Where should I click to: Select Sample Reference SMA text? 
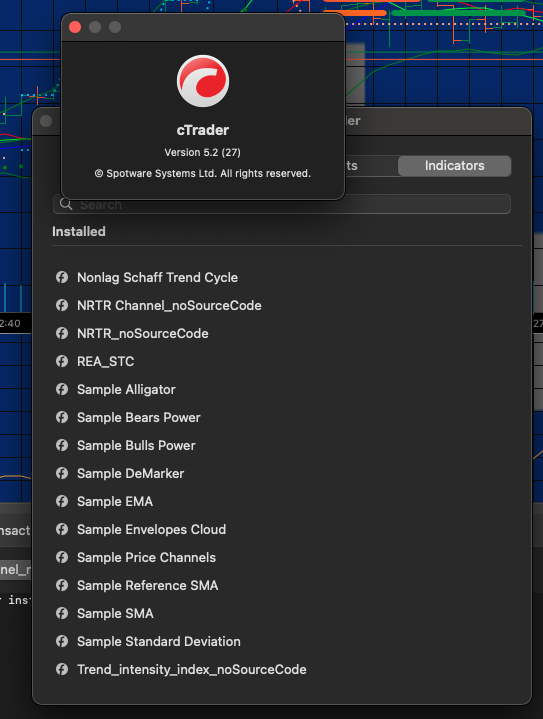coord(148,585)
